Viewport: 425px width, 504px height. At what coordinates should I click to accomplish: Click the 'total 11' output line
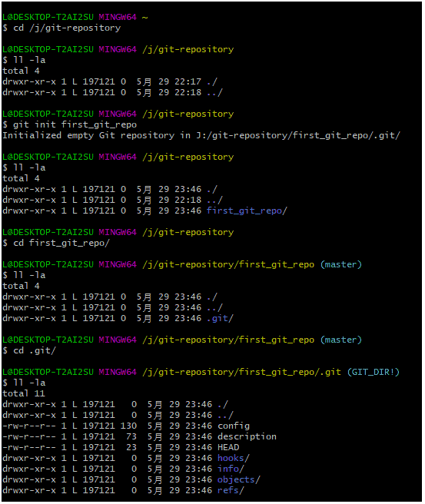(24, 393)
